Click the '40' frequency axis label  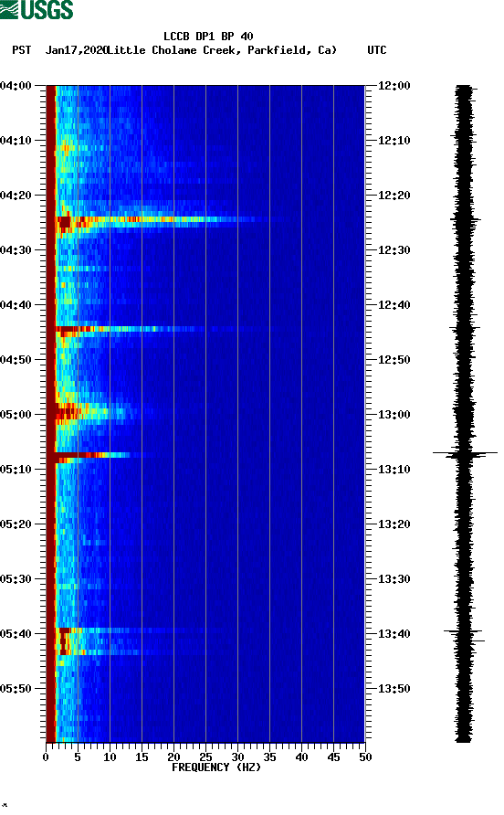coord(302,757)
